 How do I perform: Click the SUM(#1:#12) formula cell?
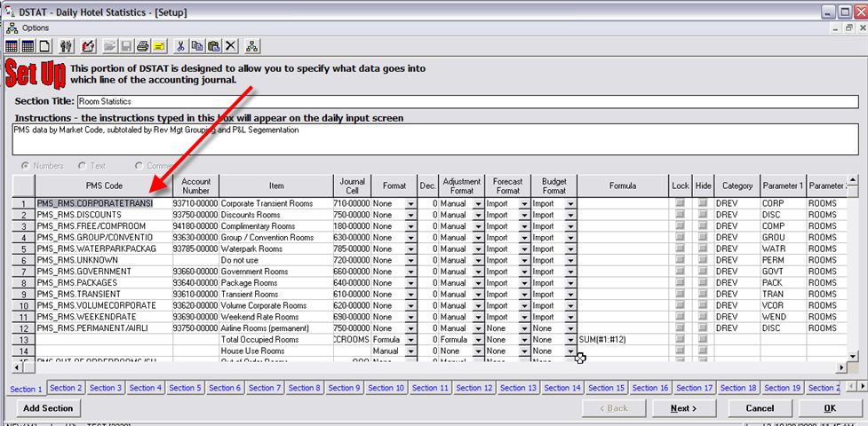[622, 340]
